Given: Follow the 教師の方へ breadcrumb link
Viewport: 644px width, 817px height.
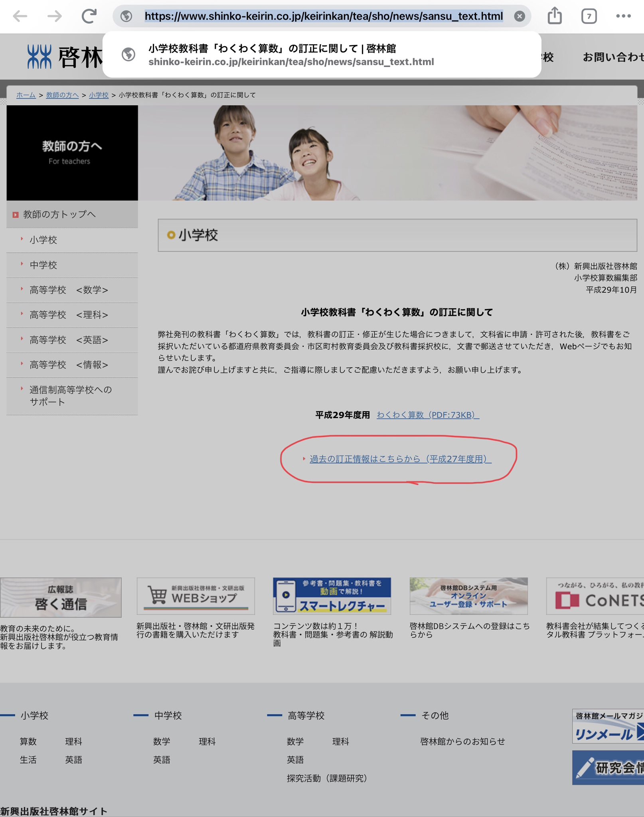Looking at the screenshot, I should [62, 95].
